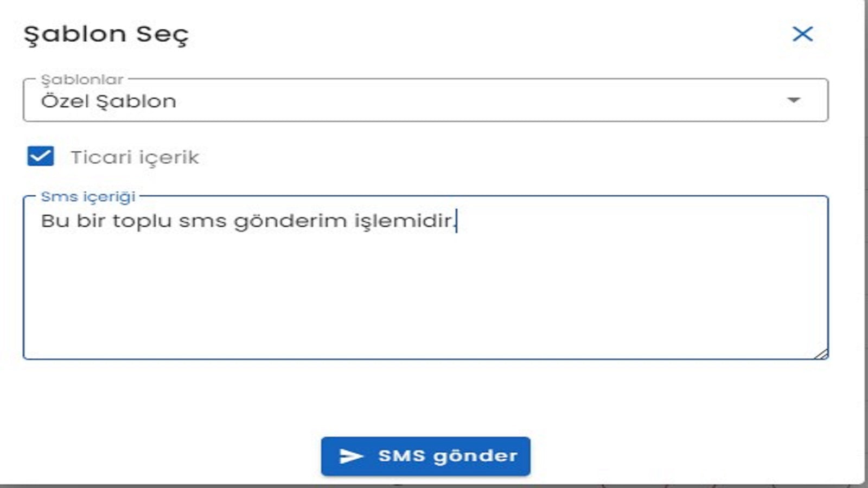Uncheck the blue Ticari içerik checkbox

pyautogui.click(x=41, y=156)
